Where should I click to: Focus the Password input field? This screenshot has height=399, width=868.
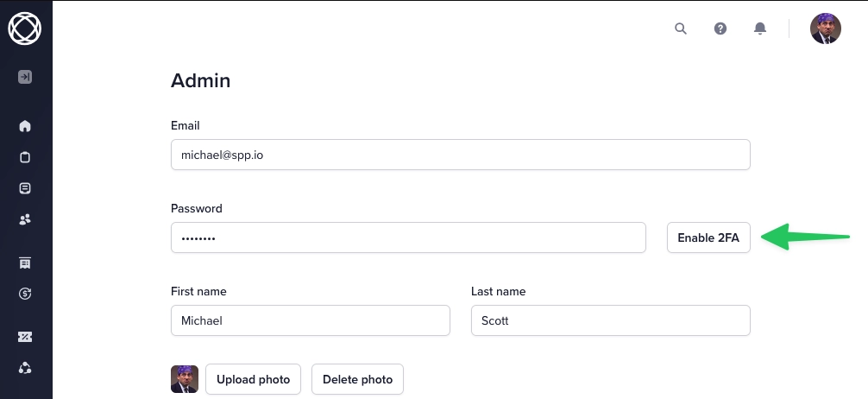point(408,237)
